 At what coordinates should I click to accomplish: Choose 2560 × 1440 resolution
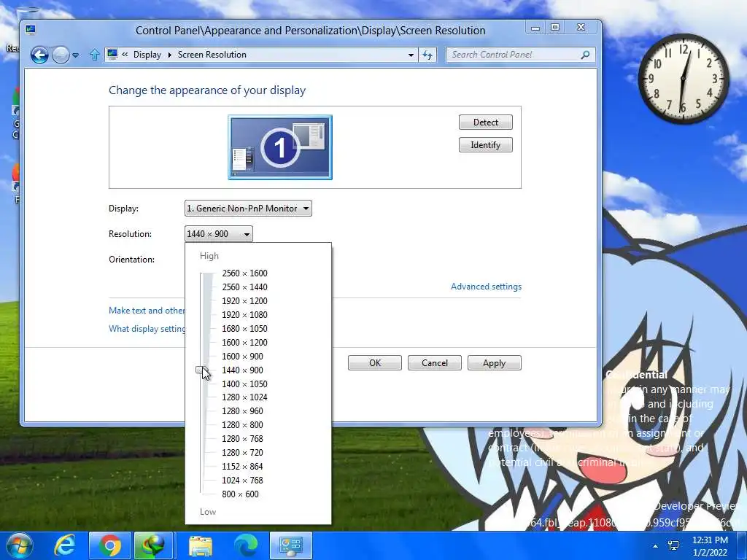coord(244,287)
